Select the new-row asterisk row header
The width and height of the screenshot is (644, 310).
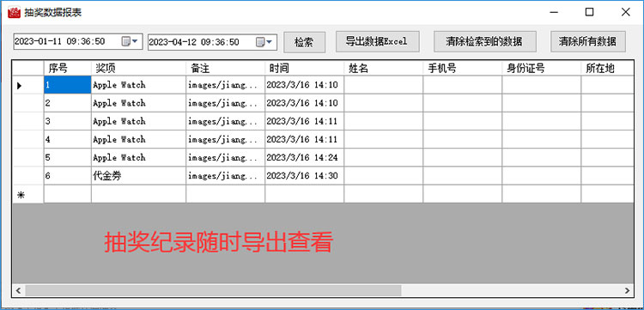point(28,194)
